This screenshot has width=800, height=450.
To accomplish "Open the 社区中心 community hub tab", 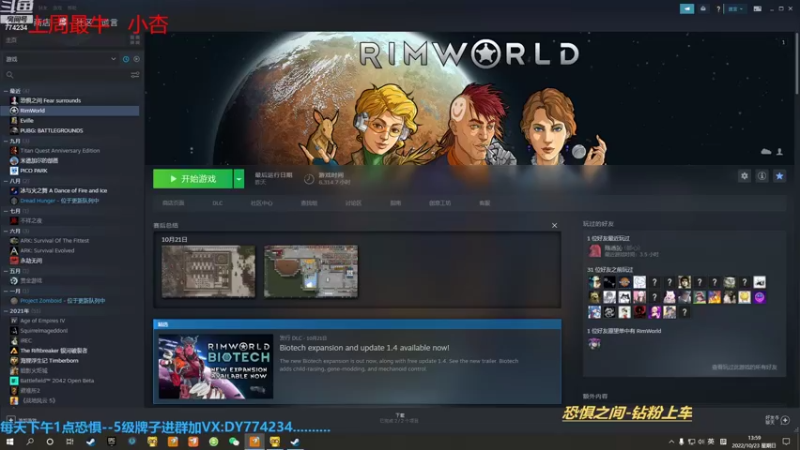I will tap(261, 203).
